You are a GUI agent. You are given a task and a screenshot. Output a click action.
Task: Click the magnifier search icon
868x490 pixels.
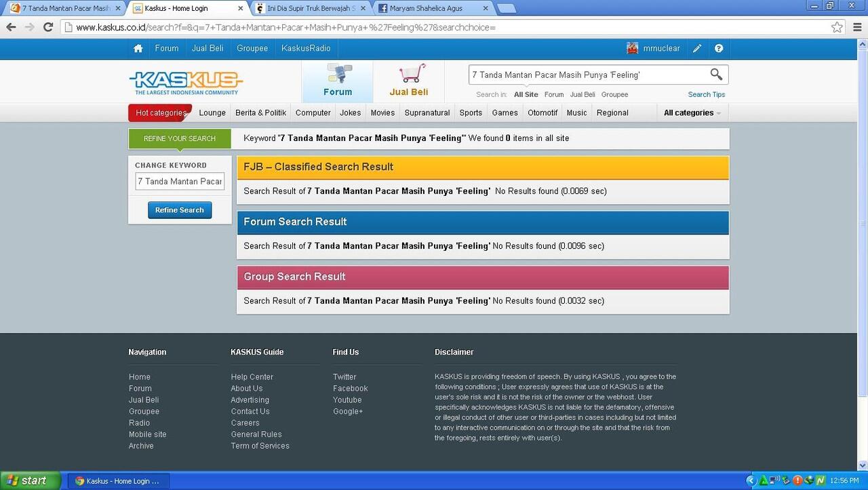tap(716, 75)
